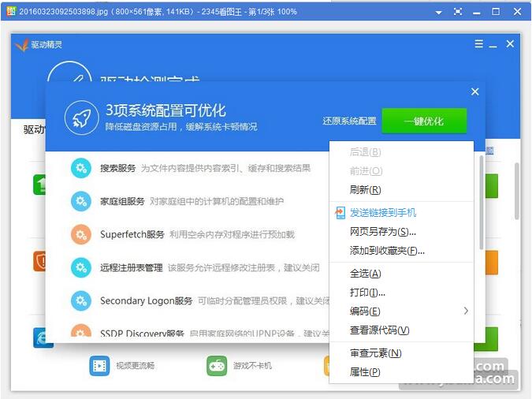Image resolution: width=532 pixels, height=399 pixels.
Task: Click the green 一键优化 button
Action: point(424,121)
